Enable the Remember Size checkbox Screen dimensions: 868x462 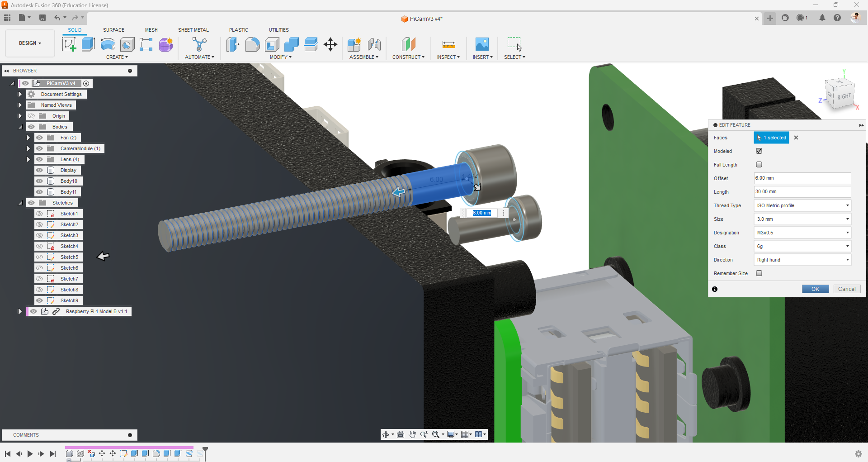[759, 273]
